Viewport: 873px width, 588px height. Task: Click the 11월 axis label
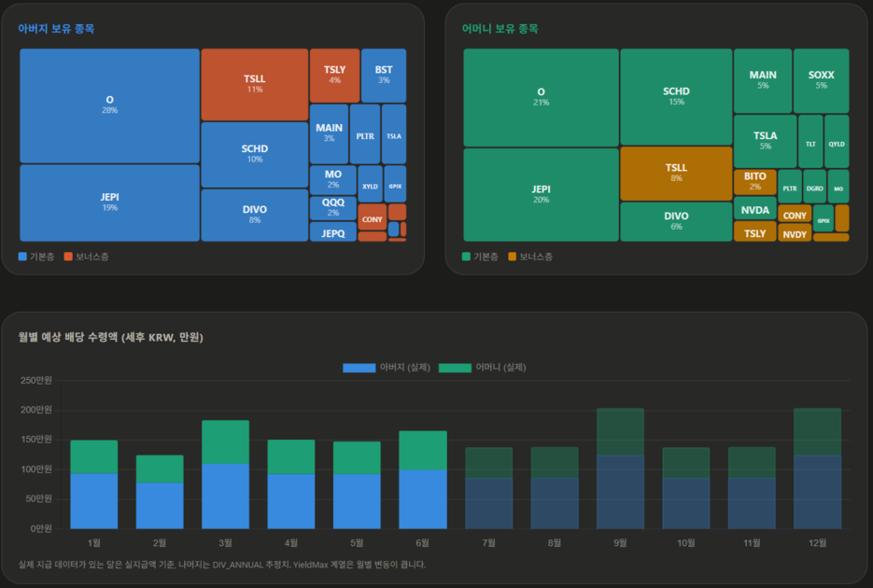(752, 543)
